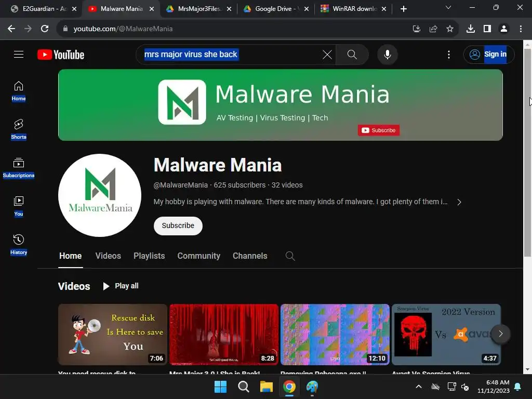Open the Rescue disk video thumbnail
The width and height of the screenshot is (532, 399).
[113, 334]
